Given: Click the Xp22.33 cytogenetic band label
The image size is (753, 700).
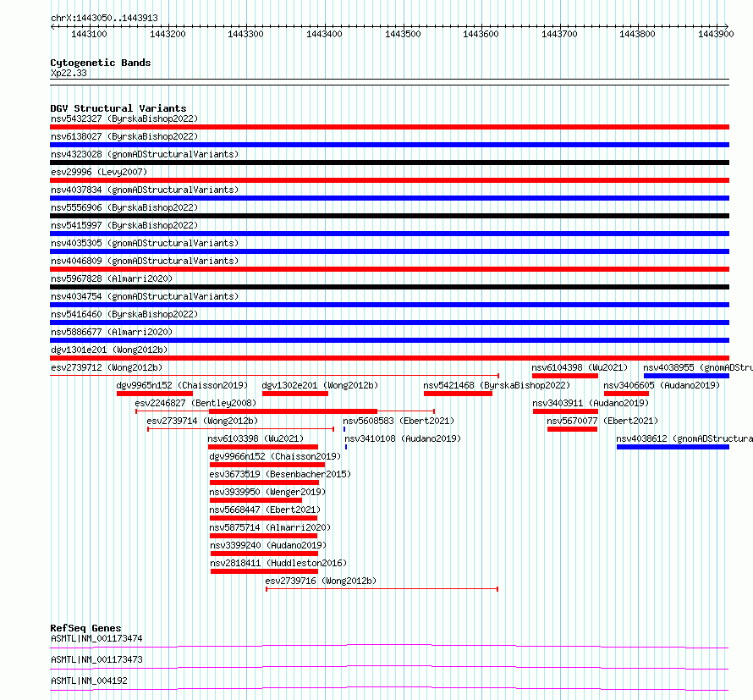Looking at the screenshot, I should (x=69, y=73).
